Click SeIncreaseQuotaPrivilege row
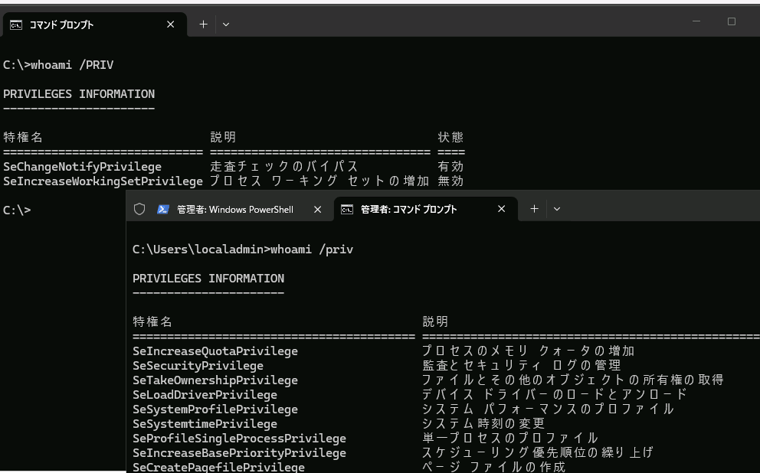This screenshot has width=760, height=473. pos(215,351)
